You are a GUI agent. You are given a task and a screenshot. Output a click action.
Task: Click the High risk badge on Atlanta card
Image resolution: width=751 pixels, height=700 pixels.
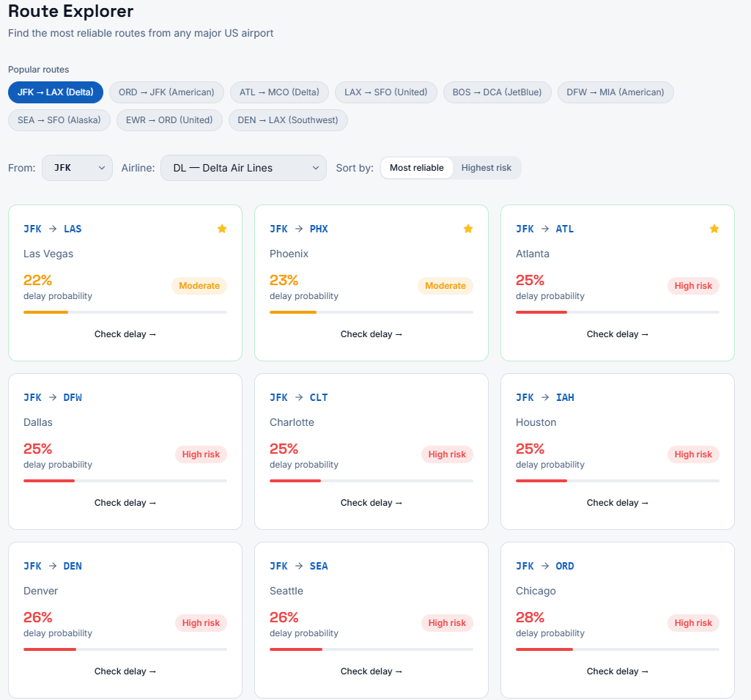coord(693,286)
